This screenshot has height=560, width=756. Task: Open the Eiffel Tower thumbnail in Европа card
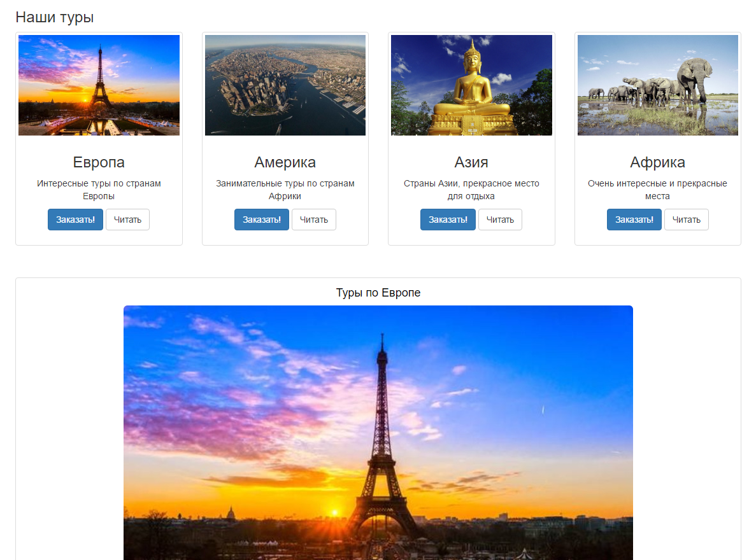coord(99,85)
